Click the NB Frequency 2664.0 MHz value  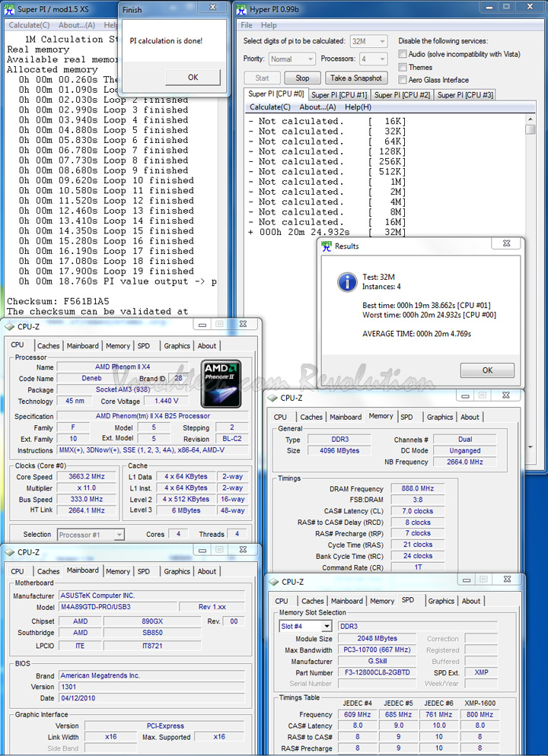(x=465, y=462)
